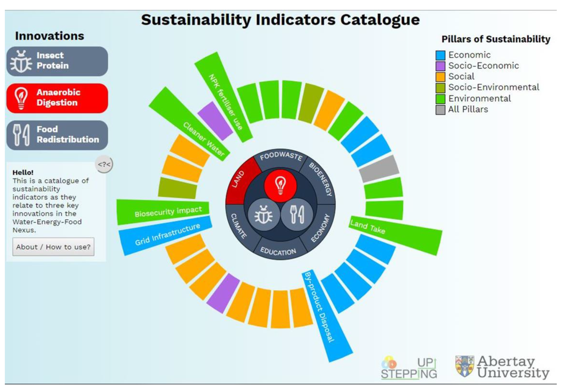Click the red lightbulb icon in the center
567x392 pixels.
coord(280,186)
